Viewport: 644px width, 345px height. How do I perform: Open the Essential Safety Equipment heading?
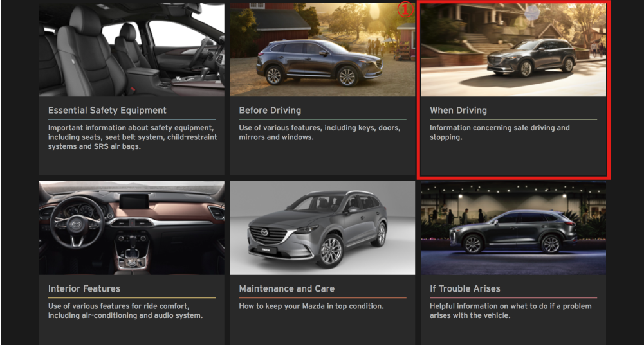pos(107,111)
